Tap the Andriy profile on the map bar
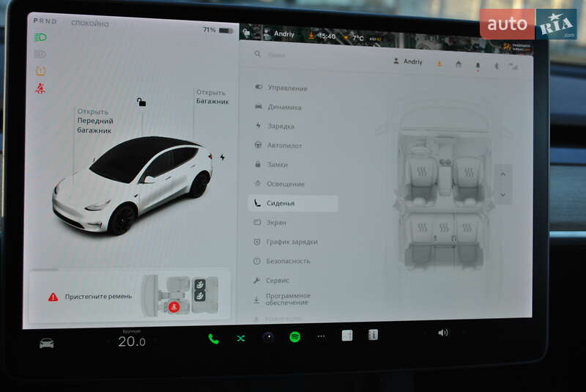586x392 pixels. coord(280,34)
